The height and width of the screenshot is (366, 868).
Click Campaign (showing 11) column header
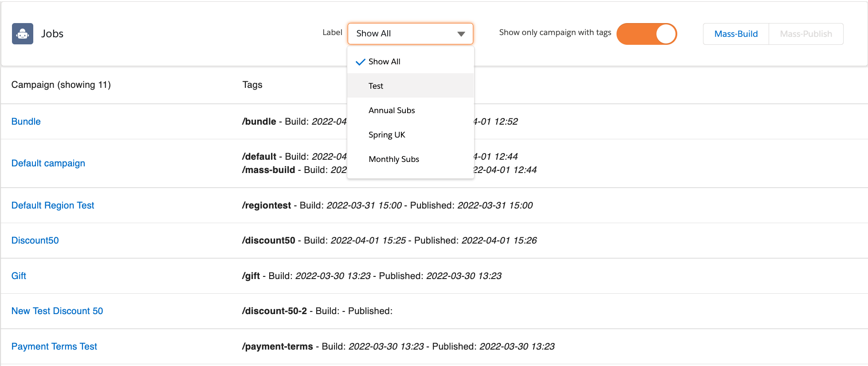pyautogui.click(x=61, y=85)
